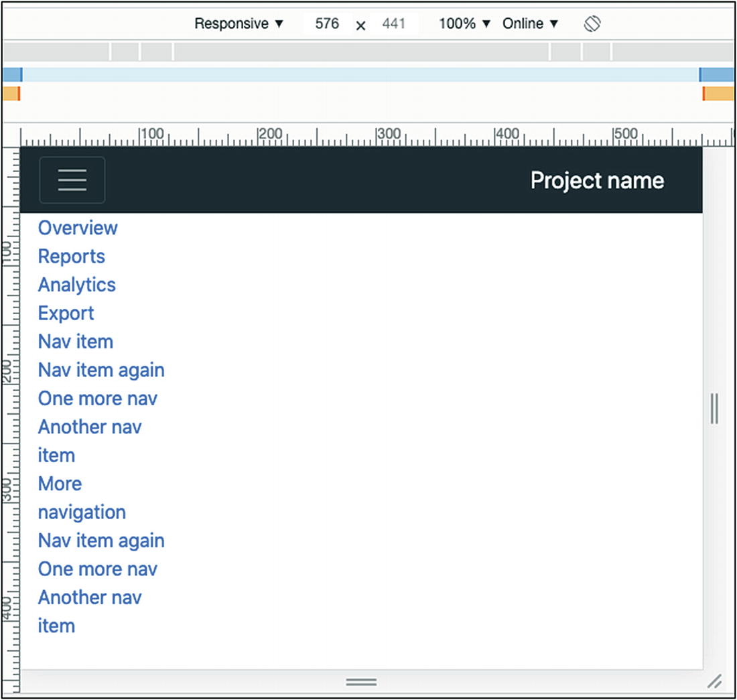Click the bottom-edge viewport resize handle
The height and width of the screenshot is (700, 737).
tap(361, 682)
